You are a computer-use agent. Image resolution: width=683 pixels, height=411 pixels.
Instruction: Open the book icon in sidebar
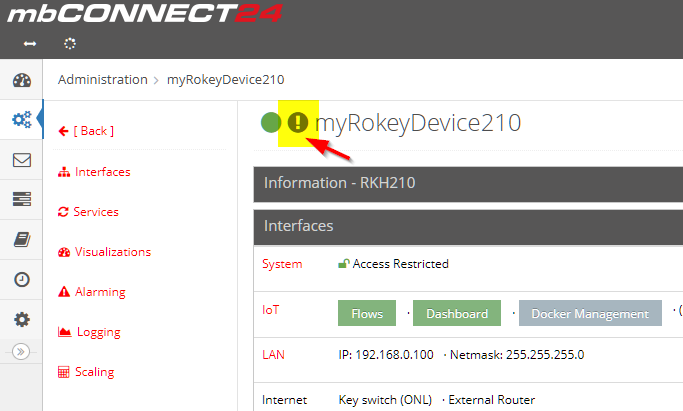point(22,239)
